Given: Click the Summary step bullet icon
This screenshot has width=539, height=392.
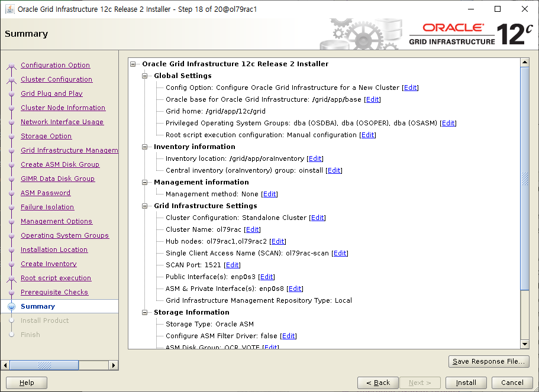Looking at the screenshot, I should [12, 306].
